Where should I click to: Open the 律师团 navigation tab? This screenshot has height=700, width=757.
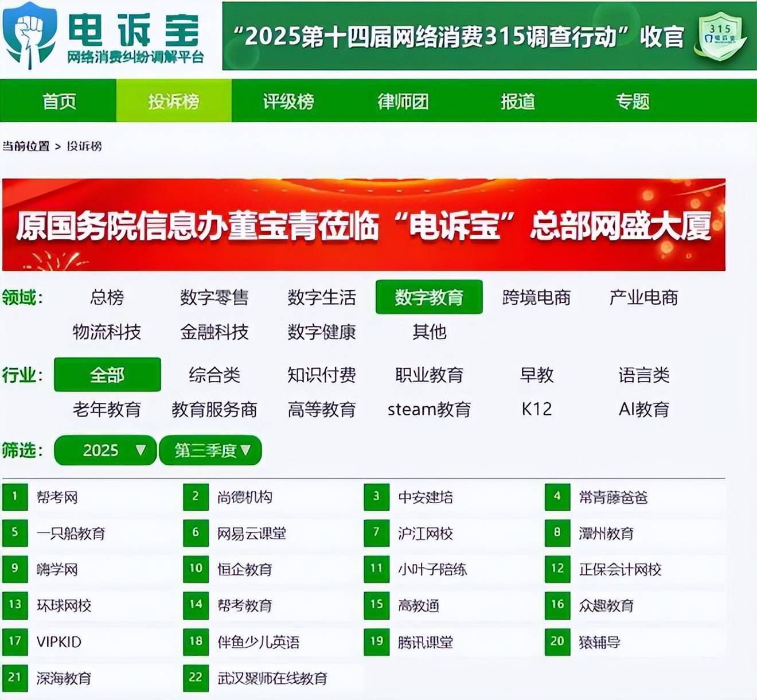(403, 102)
